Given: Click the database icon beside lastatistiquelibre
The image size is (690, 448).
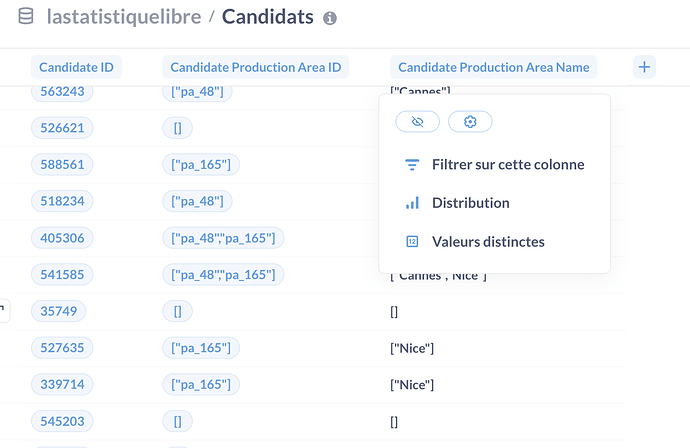Looking at the screenshot, I should (26, 17).
